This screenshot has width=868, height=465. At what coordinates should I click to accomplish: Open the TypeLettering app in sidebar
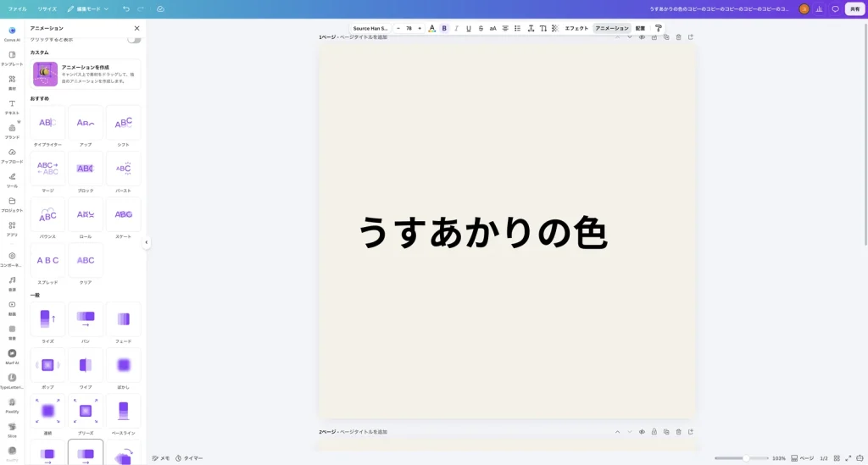(12, 380)
